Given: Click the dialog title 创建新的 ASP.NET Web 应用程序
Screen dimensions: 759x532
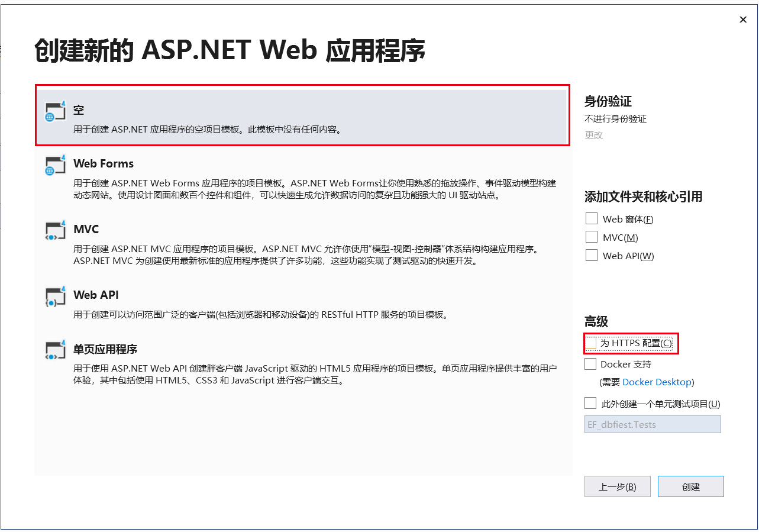Looking at the screenshot, I should pos(230,51).
